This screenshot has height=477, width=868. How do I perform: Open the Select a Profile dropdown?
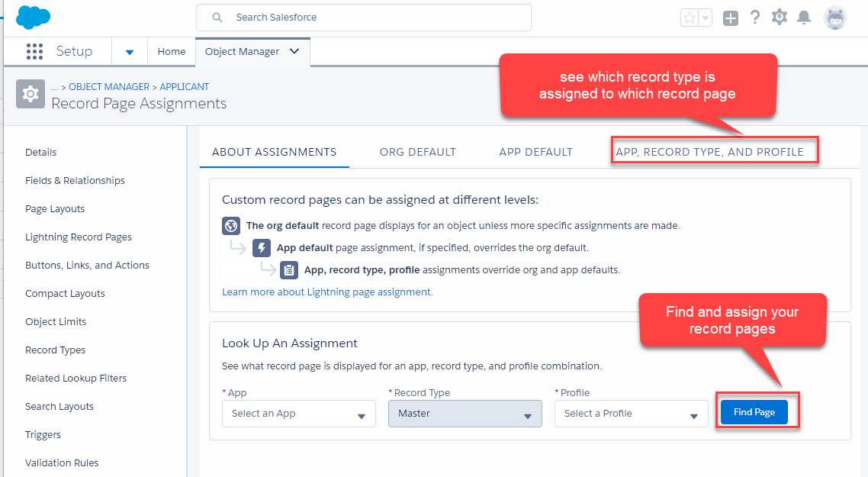click(631, 414)
